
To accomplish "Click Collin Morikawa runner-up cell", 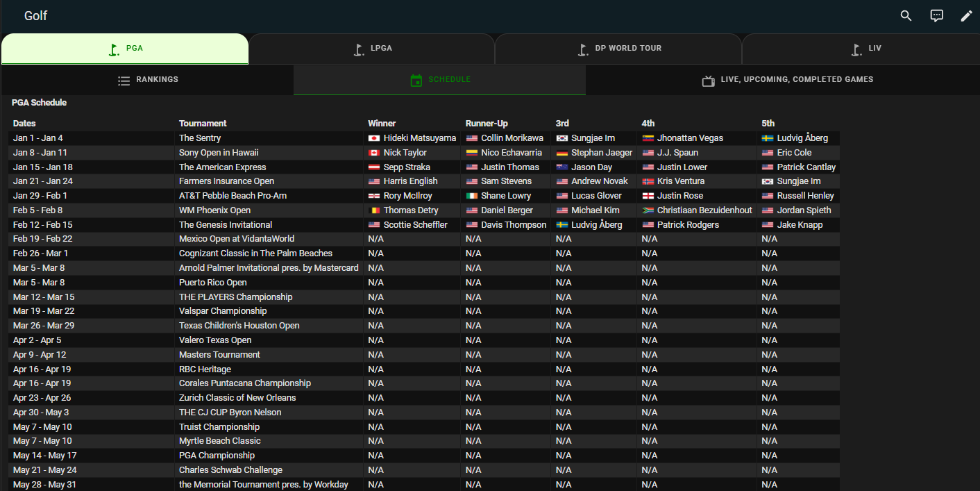I will coord(506,138).
